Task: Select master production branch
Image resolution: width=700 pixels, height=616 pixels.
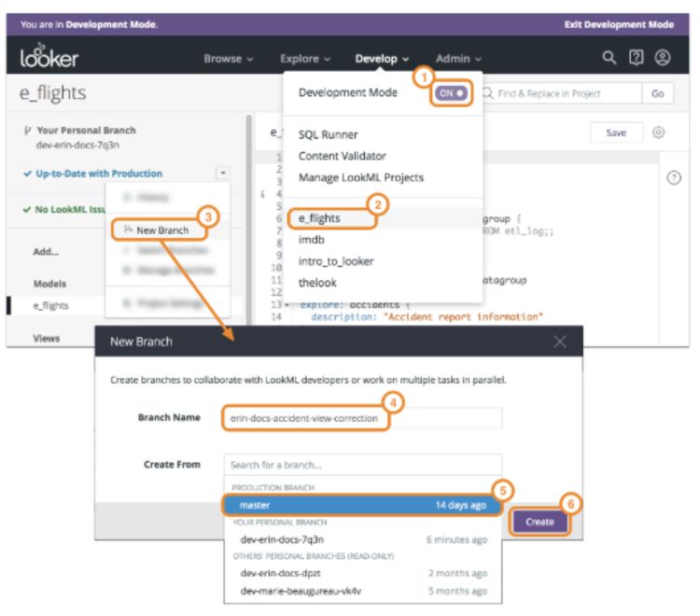Action: pyautogui.click(x=362, y=505)
